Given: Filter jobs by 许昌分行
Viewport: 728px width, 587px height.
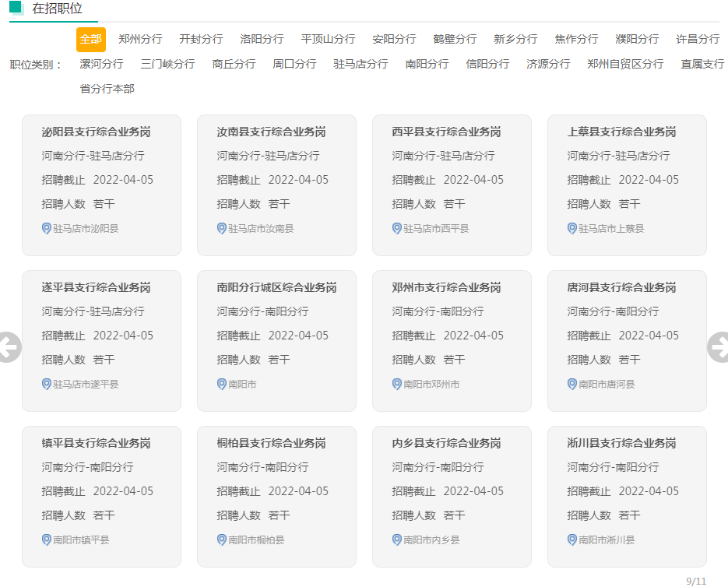Looking at the screenshot, I should tap(698, 39).
